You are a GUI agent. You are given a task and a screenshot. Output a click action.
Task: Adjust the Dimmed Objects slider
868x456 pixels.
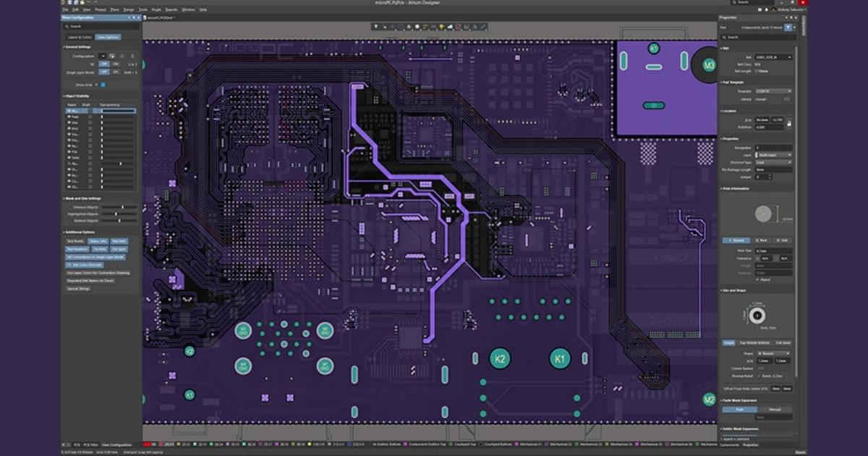pyautogui.click(x=119, y=207)
